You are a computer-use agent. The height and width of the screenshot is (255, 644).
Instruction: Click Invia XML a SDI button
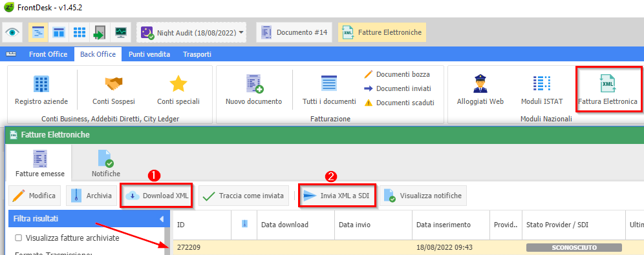337,196
